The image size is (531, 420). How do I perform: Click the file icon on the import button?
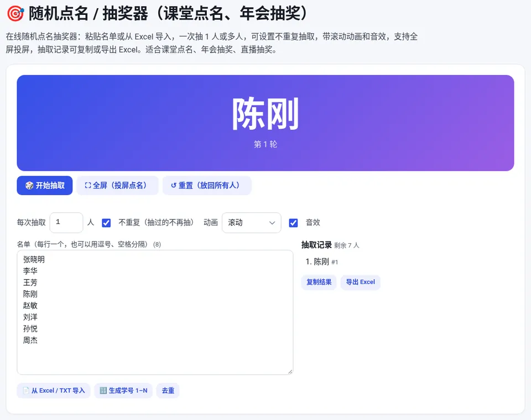coord(26,391)
